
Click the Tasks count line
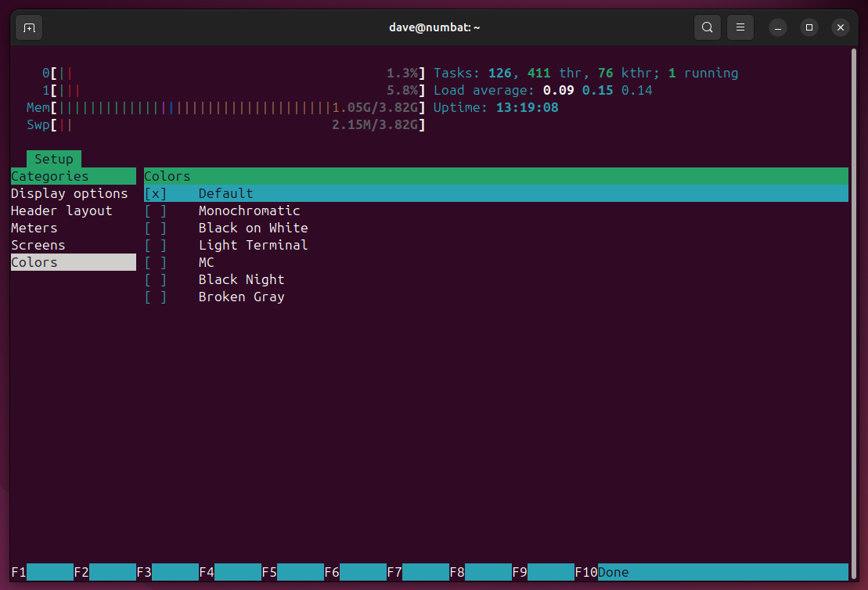click(x=585, y=73)
